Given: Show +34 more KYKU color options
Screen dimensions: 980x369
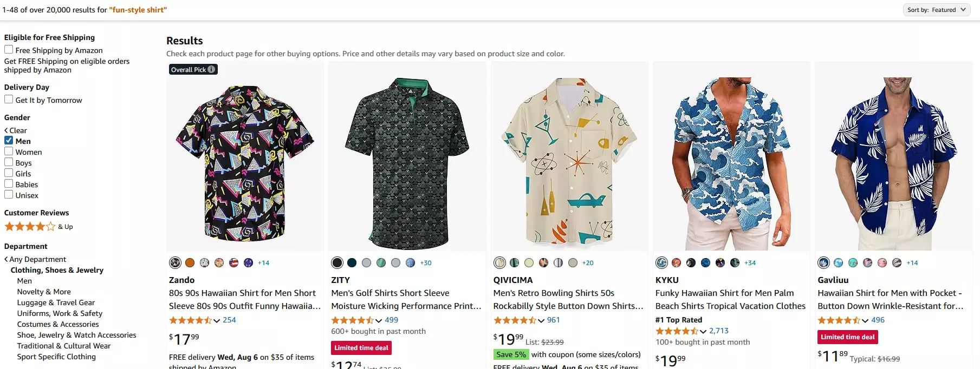Looking at the screenshot, I should click(x=750, y=263).
